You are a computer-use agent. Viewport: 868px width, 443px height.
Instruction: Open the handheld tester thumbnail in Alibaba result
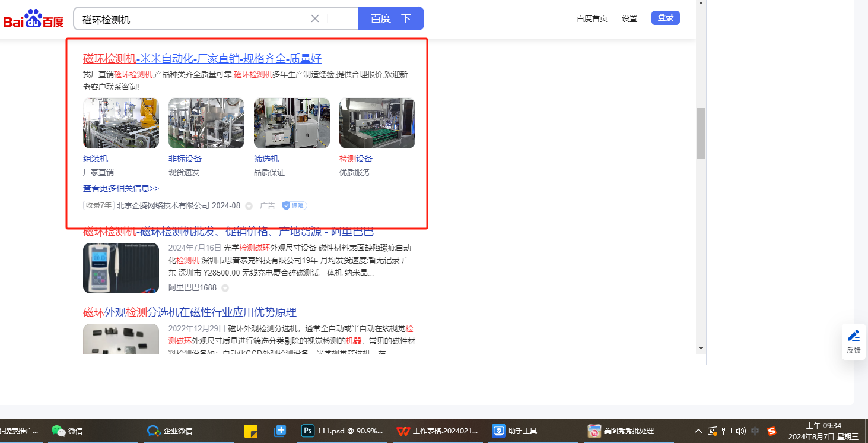point(121,268)
